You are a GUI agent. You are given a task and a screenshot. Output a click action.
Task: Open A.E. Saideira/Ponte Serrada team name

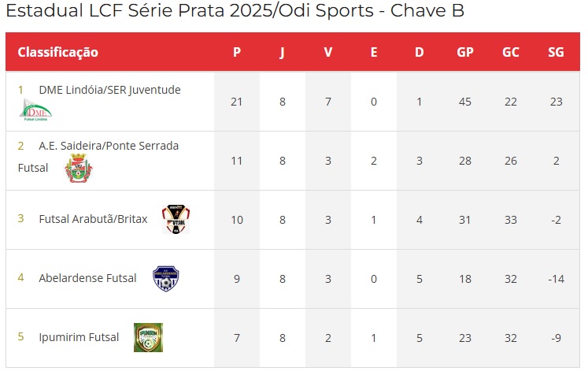(109, 146)
